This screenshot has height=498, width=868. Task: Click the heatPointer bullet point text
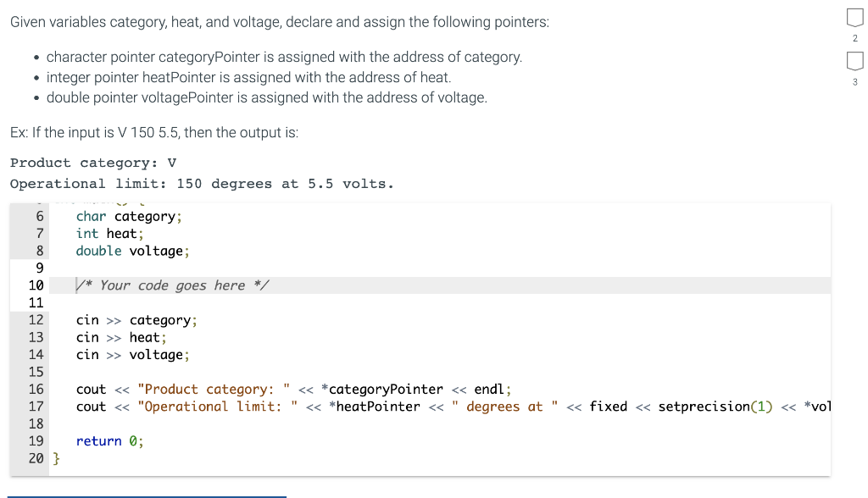click(x=248, y=77)
